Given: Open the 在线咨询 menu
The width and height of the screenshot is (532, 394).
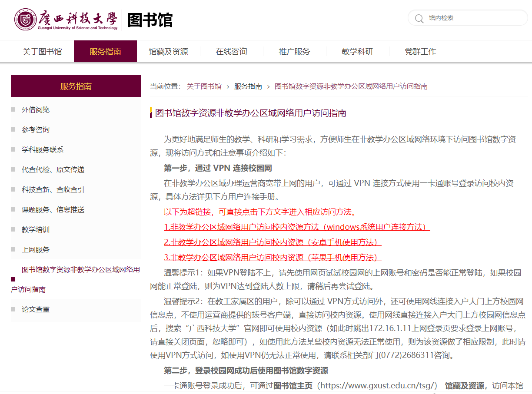Looking at the screenshot, I should point(231,52).
